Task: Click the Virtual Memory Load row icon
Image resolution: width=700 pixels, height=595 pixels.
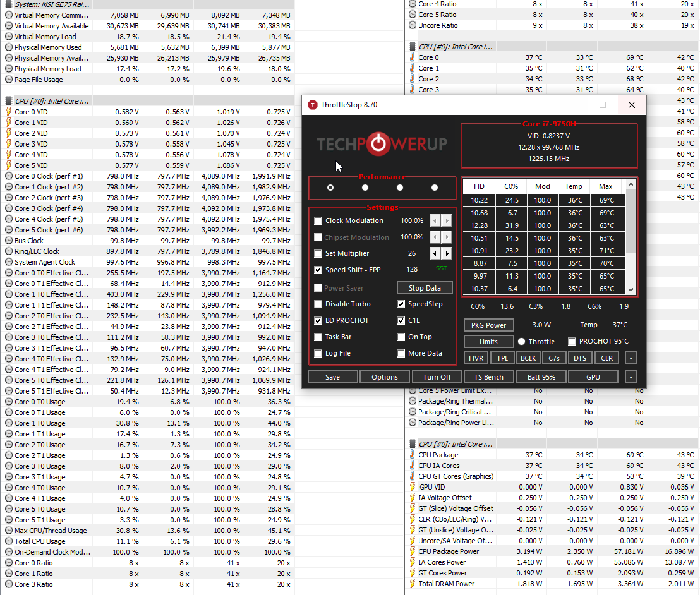Action: pyautogui.click(x=8, y=37)
